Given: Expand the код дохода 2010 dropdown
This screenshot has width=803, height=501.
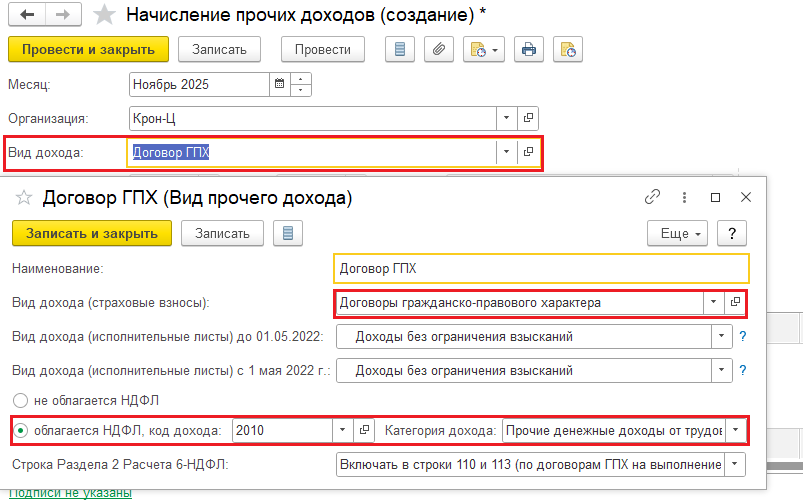Looking at the screenshot, I should click(343, 430).
